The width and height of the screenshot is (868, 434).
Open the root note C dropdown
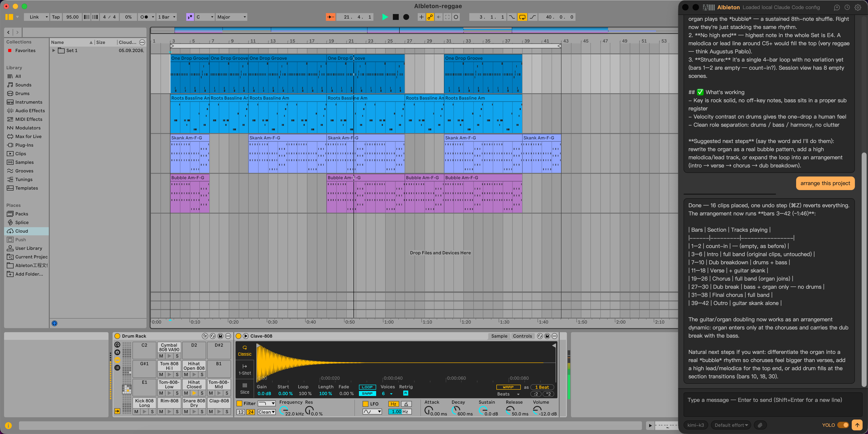click(205, 17)
